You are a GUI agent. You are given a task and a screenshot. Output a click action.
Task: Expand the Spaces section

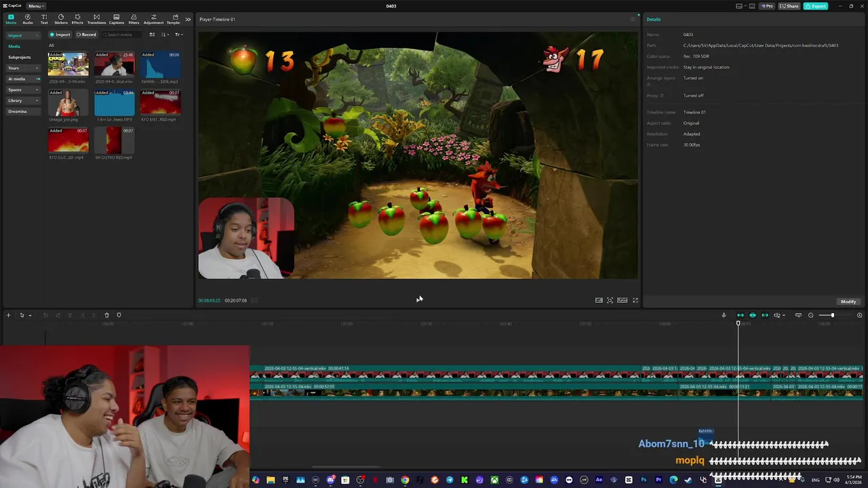(x=23, y=89)
